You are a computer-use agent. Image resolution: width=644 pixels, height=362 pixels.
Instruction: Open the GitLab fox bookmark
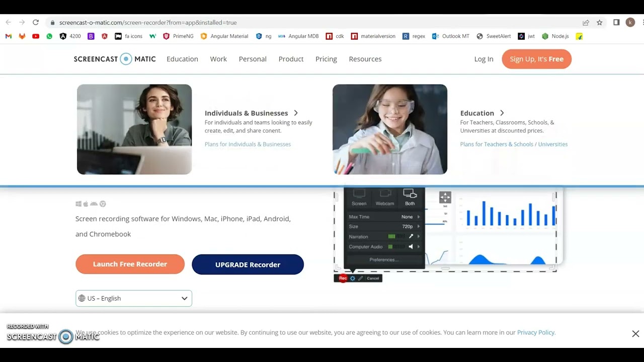point(22,36)
